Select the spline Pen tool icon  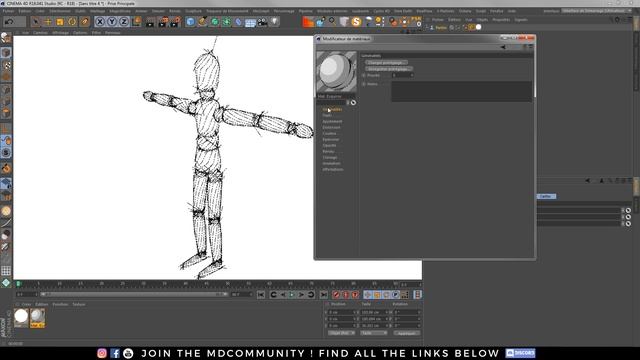pos(202,22)
